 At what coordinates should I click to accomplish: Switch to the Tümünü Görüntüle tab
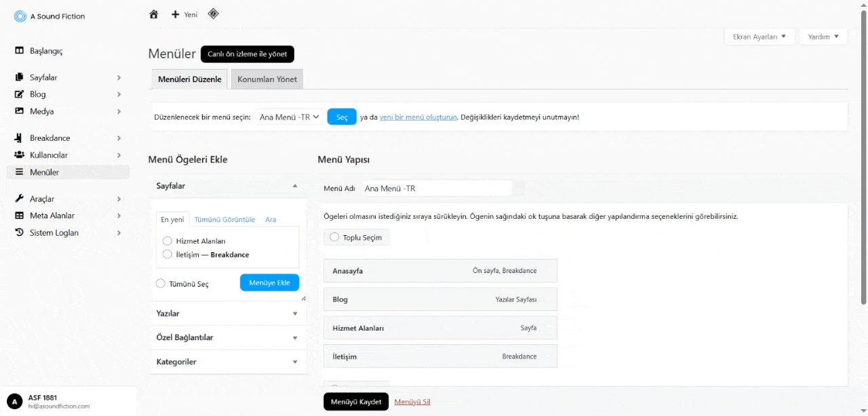224,220
